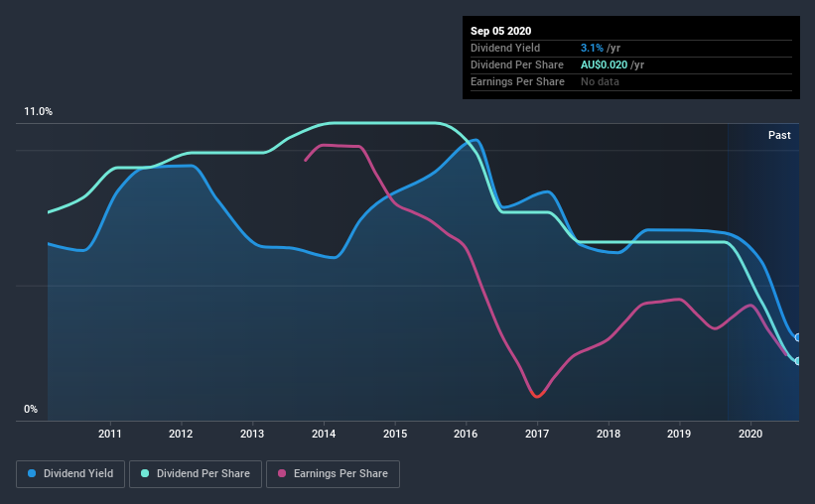Click the AU$0.020 dividend per share value

click(x=604, y=64)
